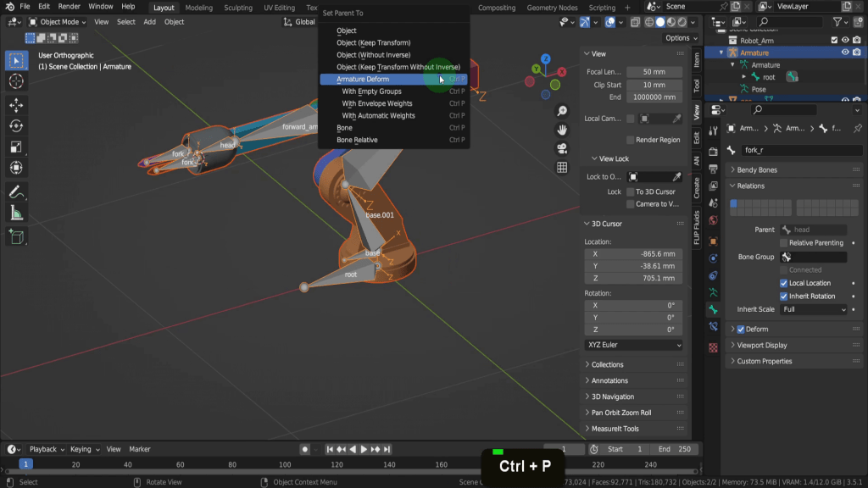
Task: Hide the Armature in outliner
Action: pos(845,53)
